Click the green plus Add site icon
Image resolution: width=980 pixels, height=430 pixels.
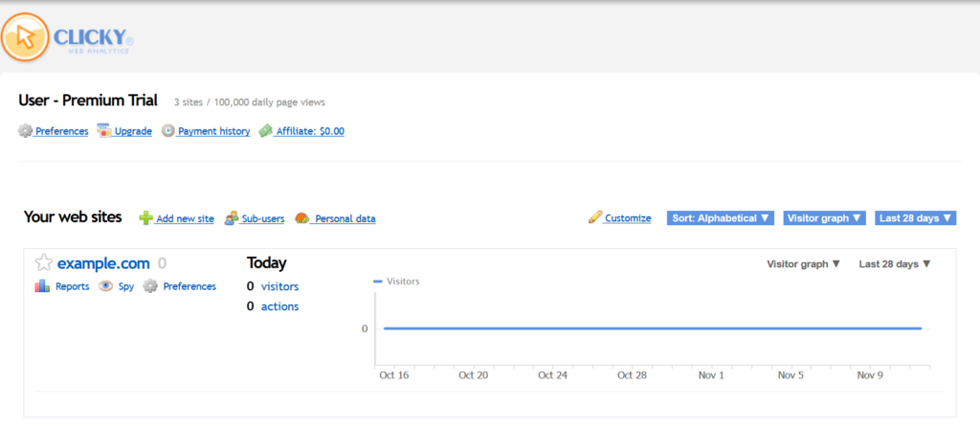click(145, 218)
